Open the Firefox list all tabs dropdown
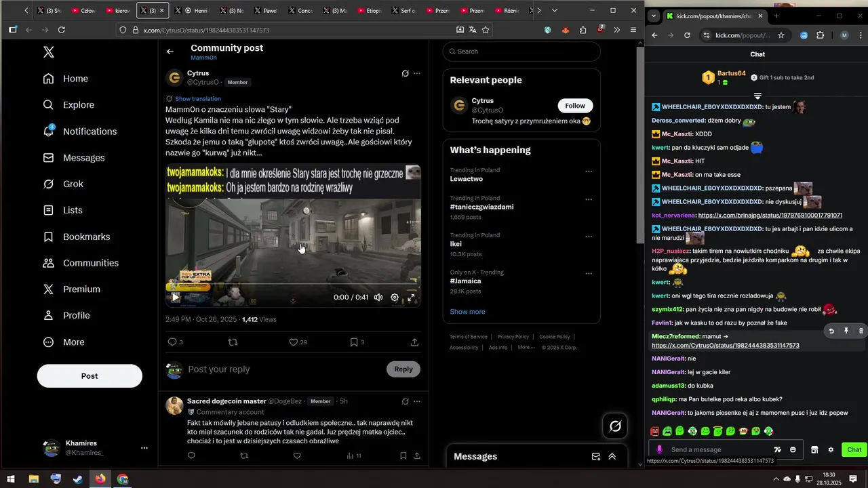 (x=555, y=11)
